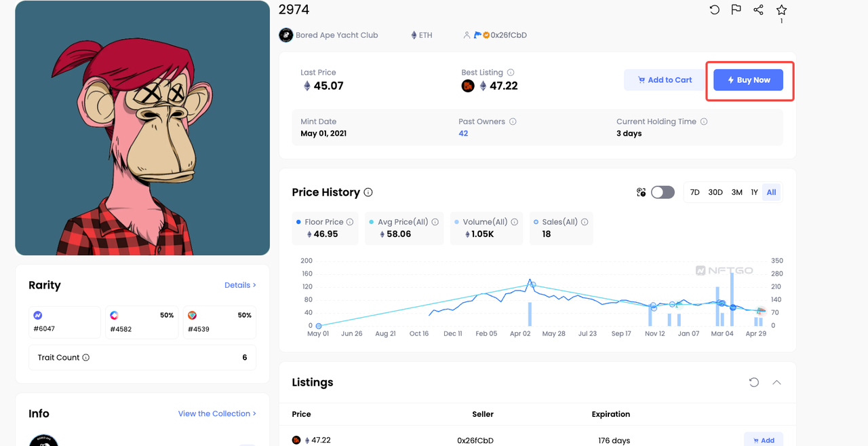Click the info icon next to Past Owners
Image resolution: width=868 pixels, height=446 pixels.
(x=513, y=122)
